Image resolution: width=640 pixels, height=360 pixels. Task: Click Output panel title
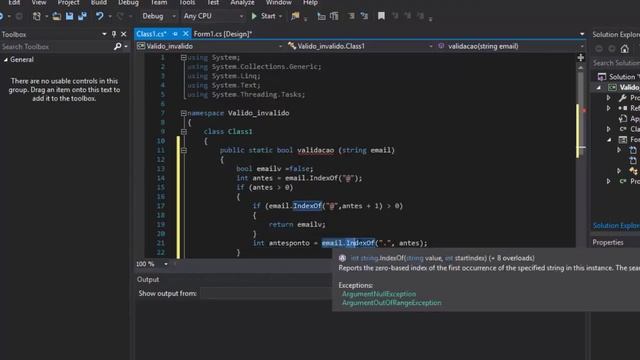click(x=148, y=280)
